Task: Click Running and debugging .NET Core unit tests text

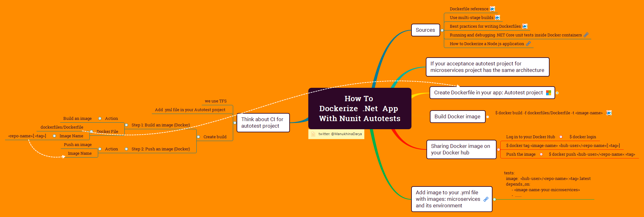Action: pyautogui.click(x=516, y=35)
